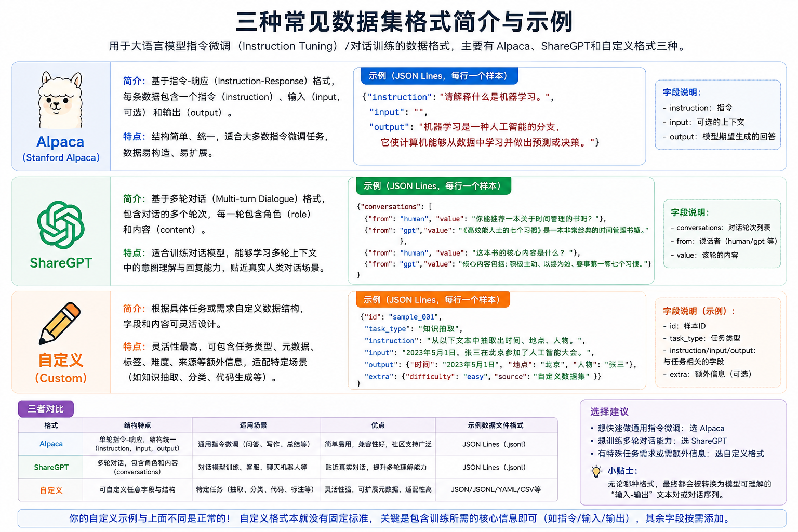The width and height of the screenshot is (798, 532).
Task: Select the green ShareGPT 示例 header tab
Action: [433, 186]
